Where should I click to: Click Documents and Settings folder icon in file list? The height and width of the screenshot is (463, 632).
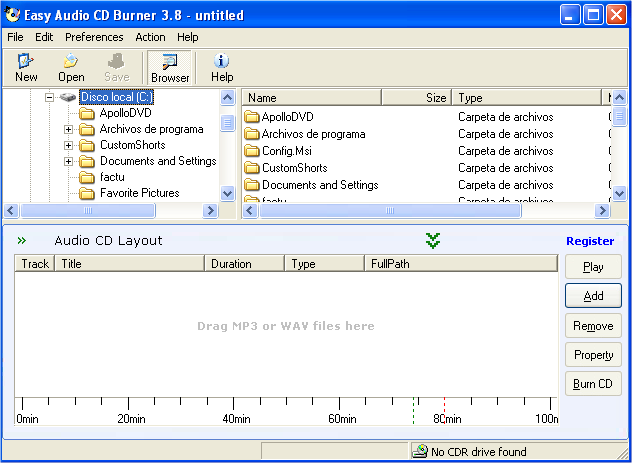252,185
